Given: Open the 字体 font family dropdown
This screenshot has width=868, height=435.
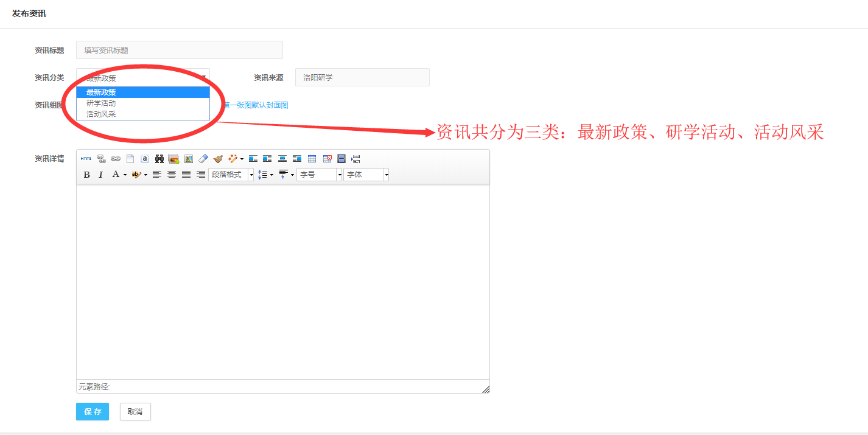Looking at the screenshot, I should [x=366, y=175].
